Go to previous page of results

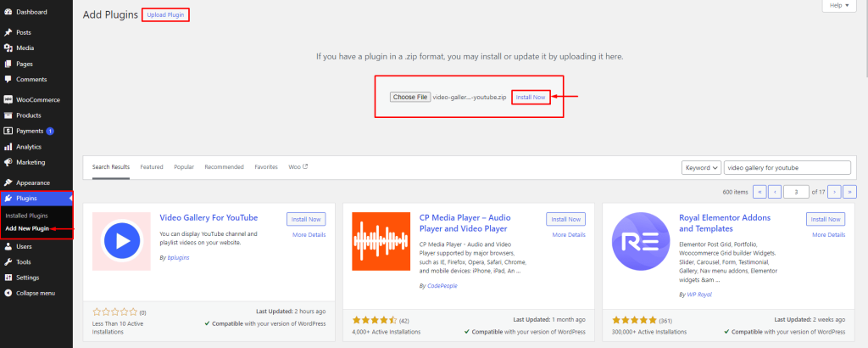[775, 192]
